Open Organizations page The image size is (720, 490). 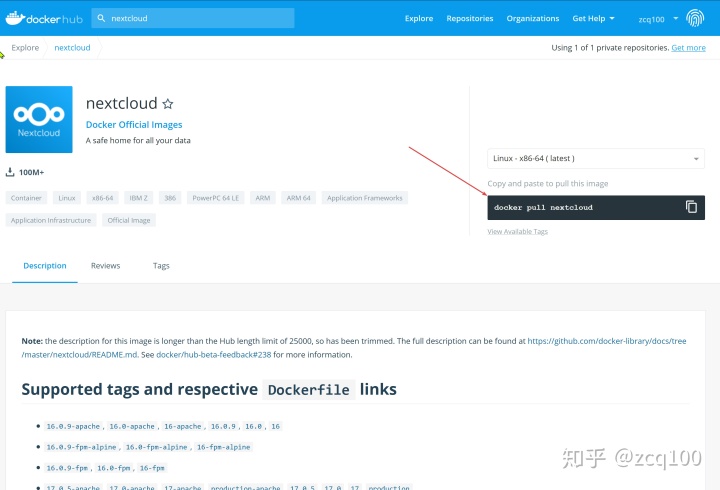533,18
